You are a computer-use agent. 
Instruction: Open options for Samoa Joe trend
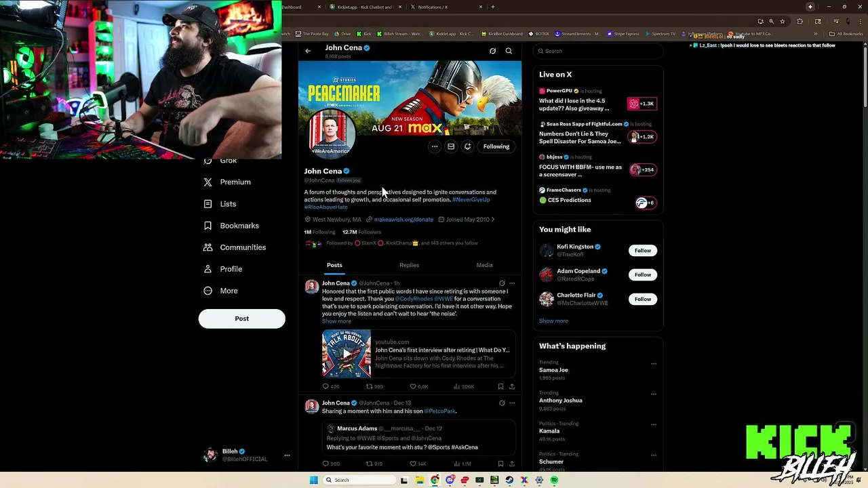654,363
